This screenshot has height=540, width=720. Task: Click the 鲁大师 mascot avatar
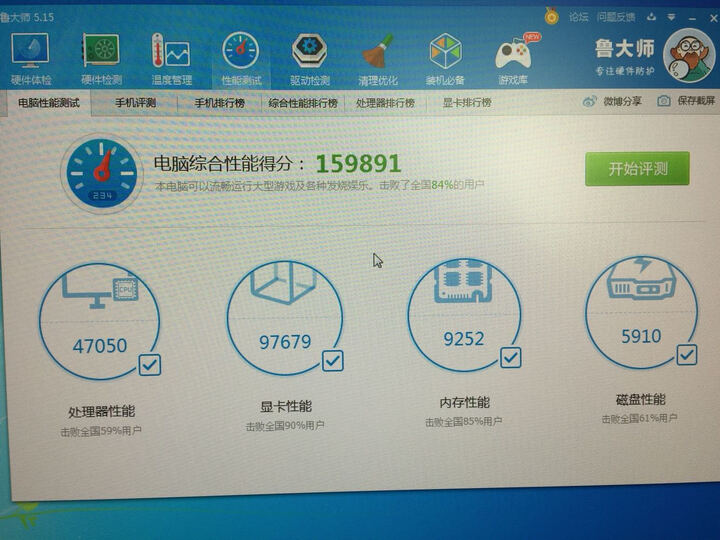689,55
